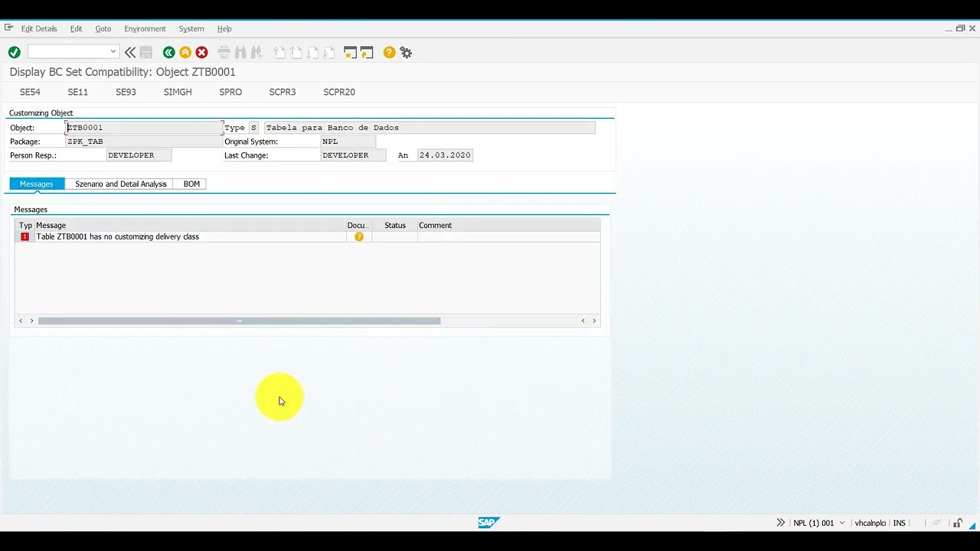The width and height of the screenshot is (980, 551).
Task: Click the SIMGH shortcut button
Action: [178, 92]
